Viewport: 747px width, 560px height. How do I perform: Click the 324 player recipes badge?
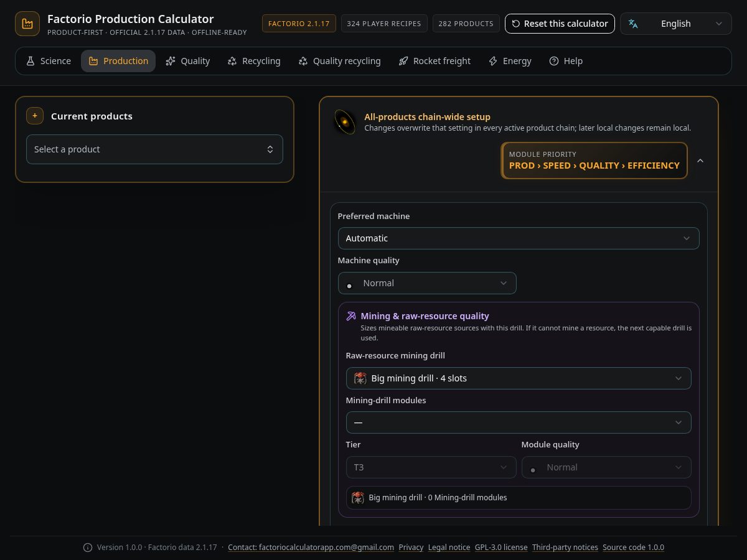point(383,24)
